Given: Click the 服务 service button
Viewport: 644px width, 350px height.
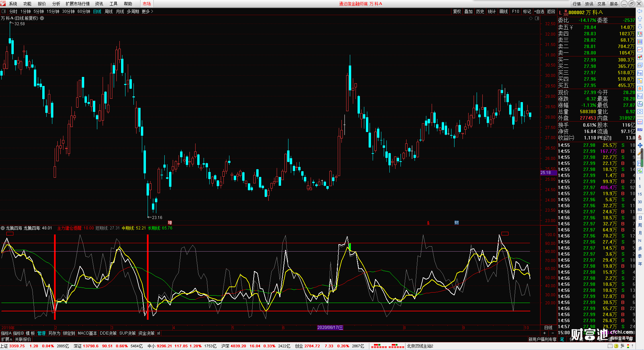Looking at the screenshot, I should (614, 4).
